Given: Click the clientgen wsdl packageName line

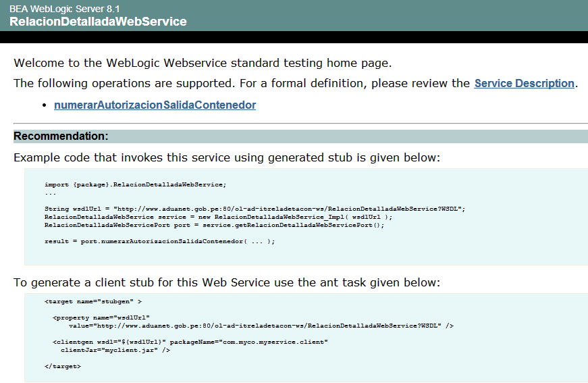Looking at the screenshot, I should [190, 342].
